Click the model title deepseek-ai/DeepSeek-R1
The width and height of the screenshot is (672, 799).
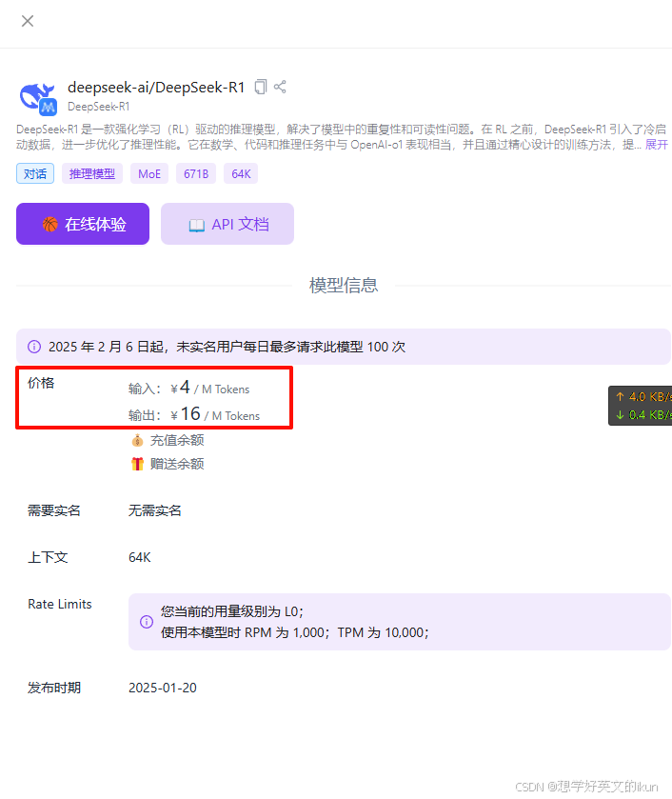(x=156, y=87)
